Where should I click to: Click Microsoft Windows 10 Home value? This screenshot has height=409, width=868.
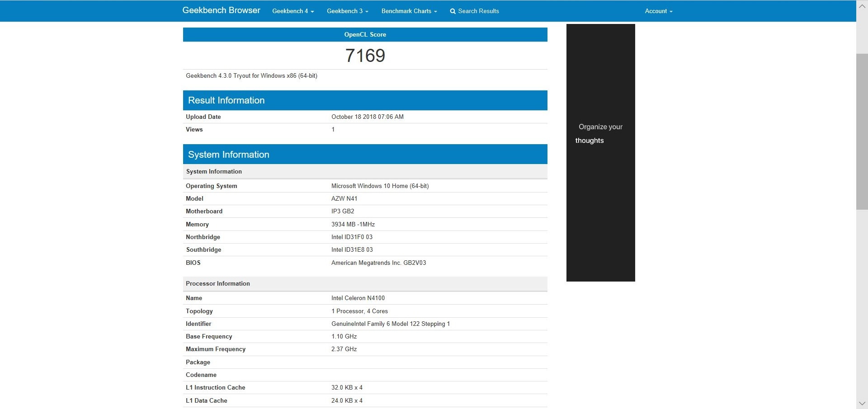pyautogui.click(x=380, y=186)
